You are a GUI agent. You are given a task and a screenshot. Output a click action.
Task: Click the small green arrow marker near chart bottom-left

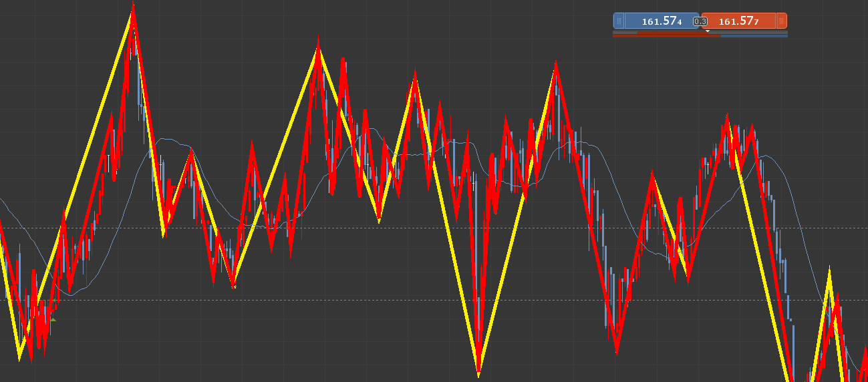(53, 320)
